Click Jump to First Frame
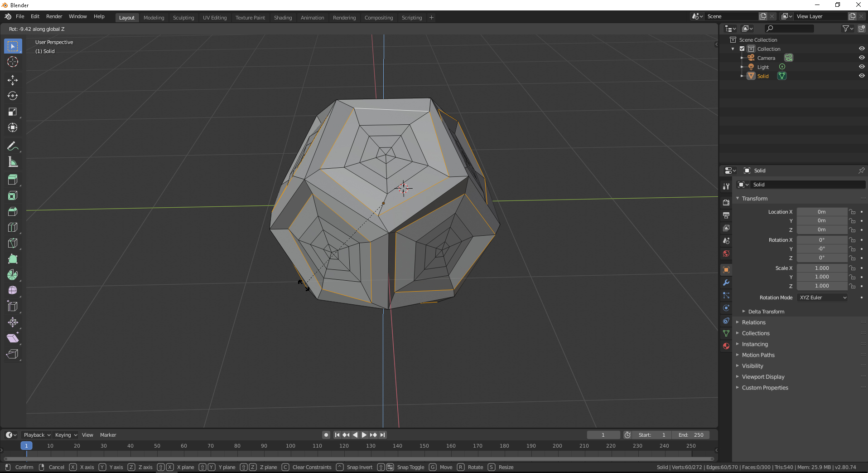The height and width of the screenshot is (473, 868). pyautogui.click(x=337, y=434)
